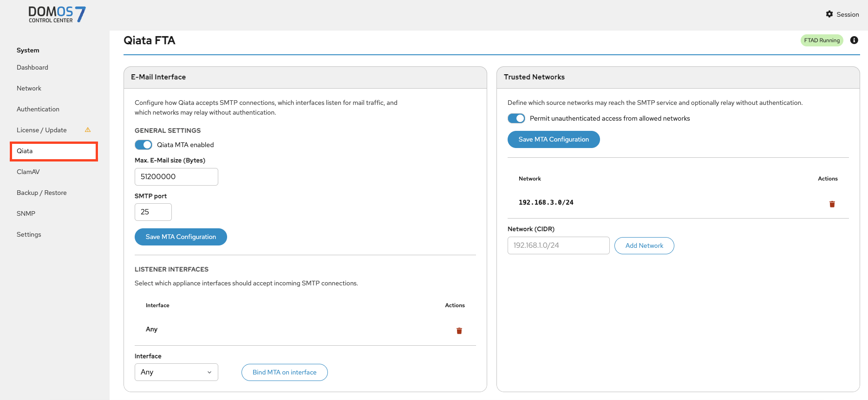Screen dimensions: 868x400
Task: Open Settings in the sidebar
Action: click(x=29, y=234)
